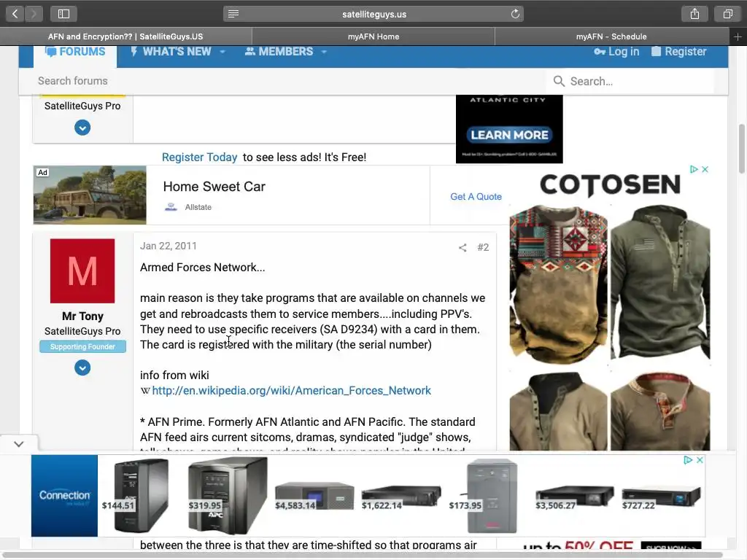Open the Safari share button
747x560 pixels.
click(x=694, y=14)
